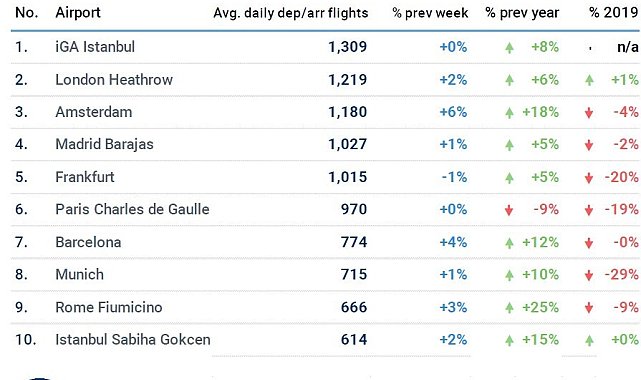Select the Paris Charles de Gaulle name

coord(132,209)
